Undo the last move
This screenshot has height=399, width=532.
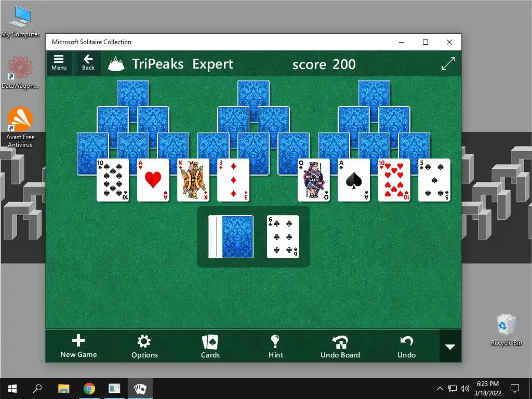tap(406, 347)
